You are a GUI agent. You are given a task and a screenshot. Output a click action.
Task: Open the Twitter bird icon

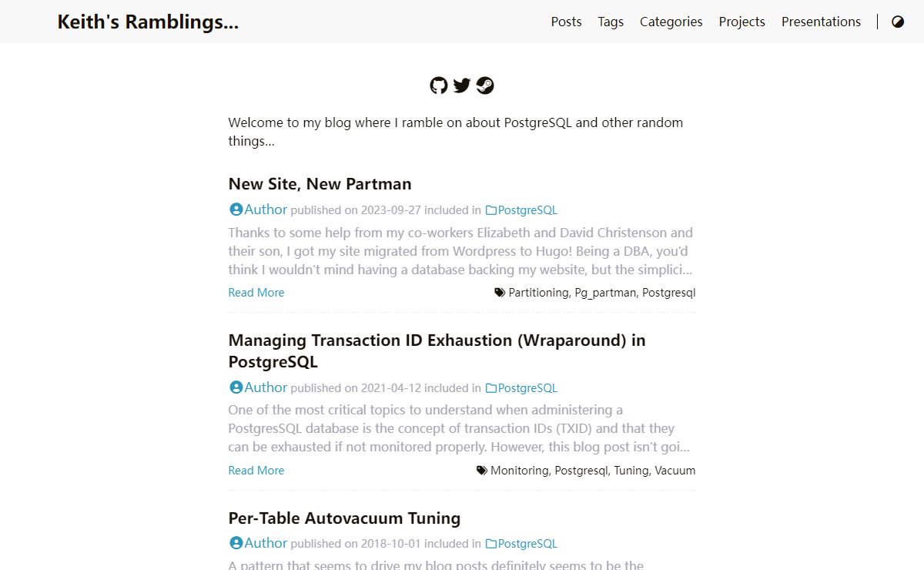(x=462, y=85)
